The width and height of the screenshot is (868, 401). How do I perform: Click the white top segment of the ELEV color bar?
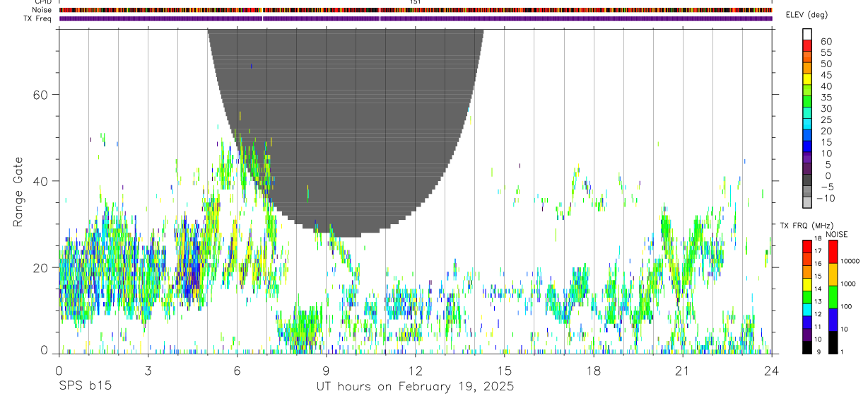click(807, 35)
